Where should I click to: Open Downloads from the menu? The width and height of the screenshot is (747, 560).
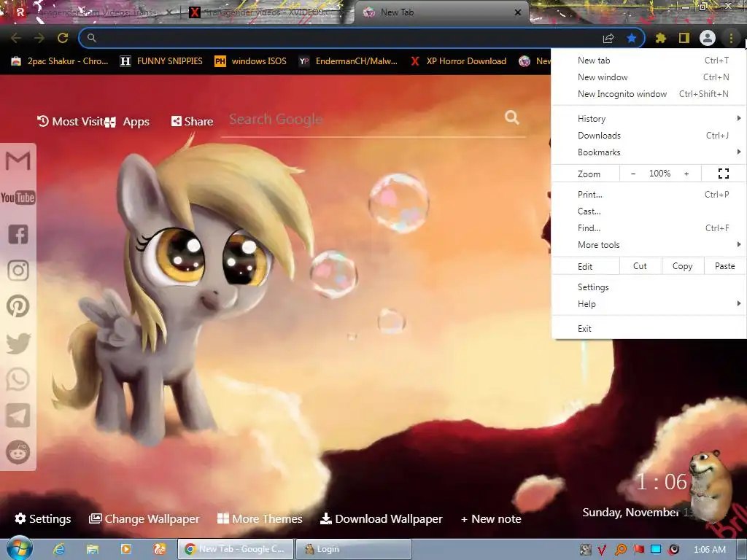click(649, 136)
